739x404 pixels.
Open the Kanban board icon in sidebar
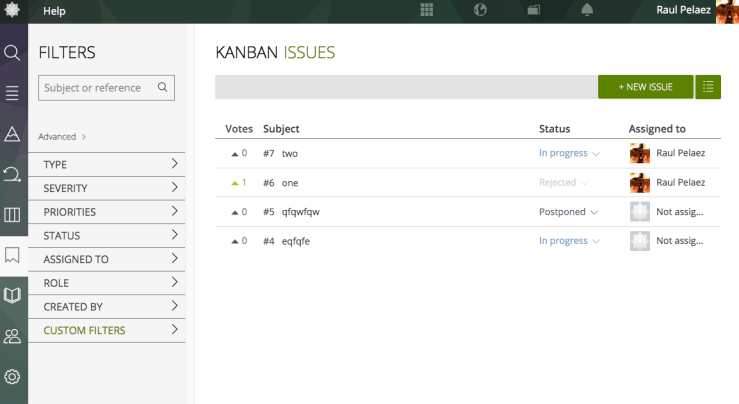13,214
